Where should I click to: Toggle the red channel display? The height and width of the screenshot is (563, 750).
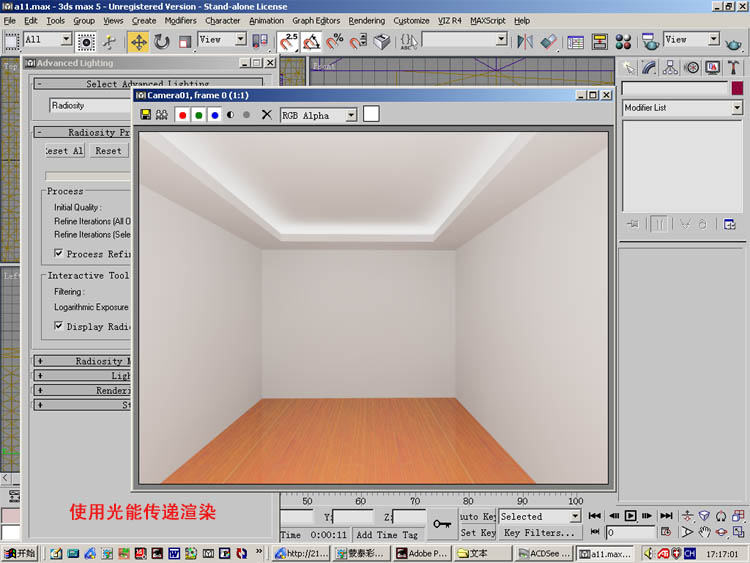182,115
